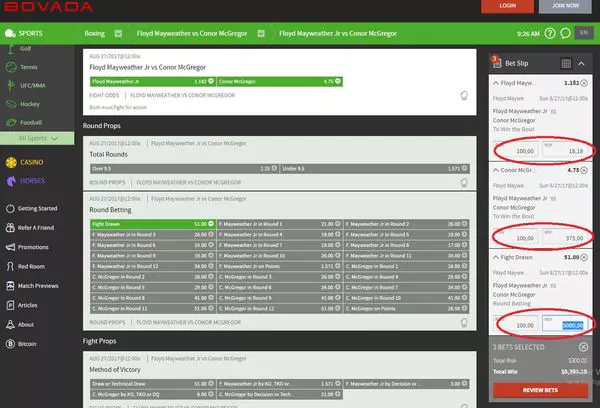Select F. Mayweather Jr in Round 1

(x=279, y=224)
